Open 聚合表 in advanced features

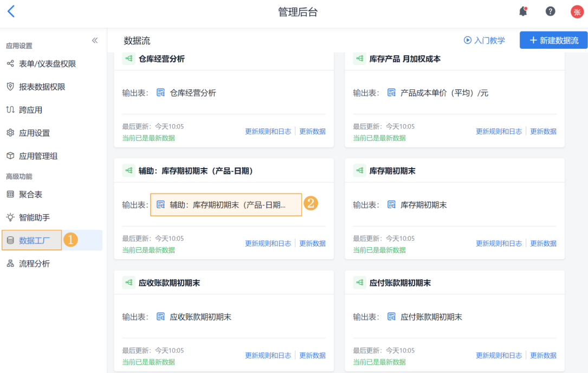pyautogui.click(x=30, y=194)
